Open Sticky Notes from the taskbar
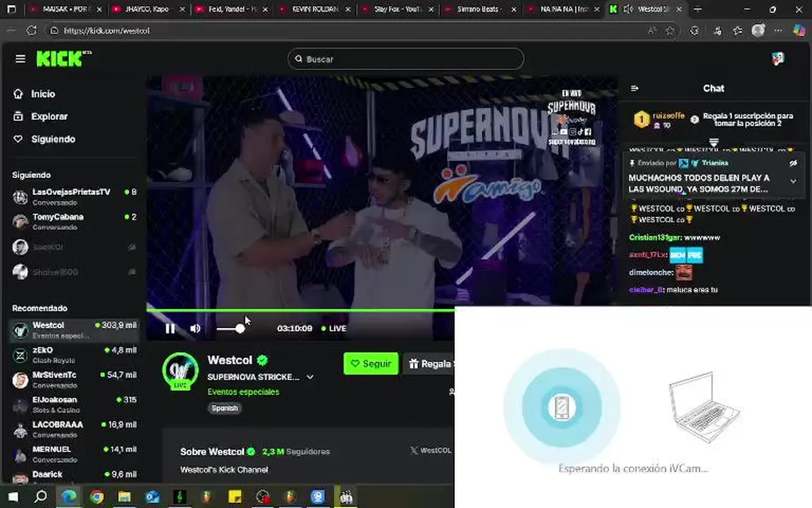Screen dimensions: 812x508 [235, 497]
